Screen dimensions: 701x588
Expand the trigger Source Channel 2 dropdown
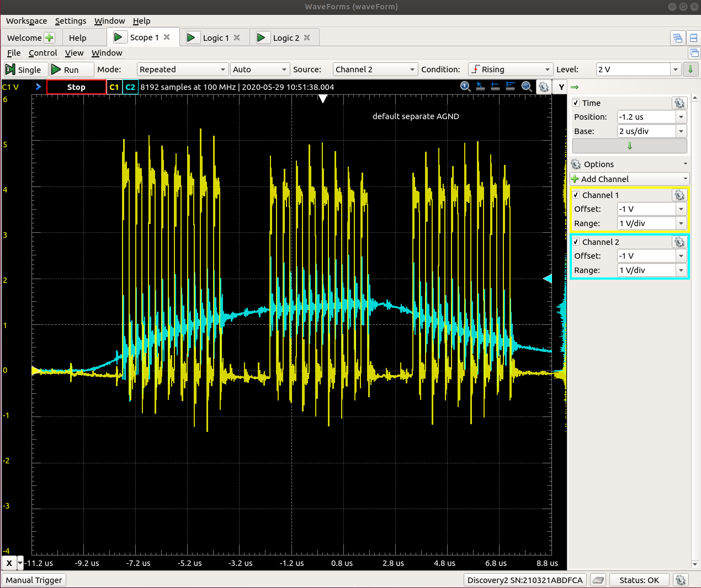375,70
